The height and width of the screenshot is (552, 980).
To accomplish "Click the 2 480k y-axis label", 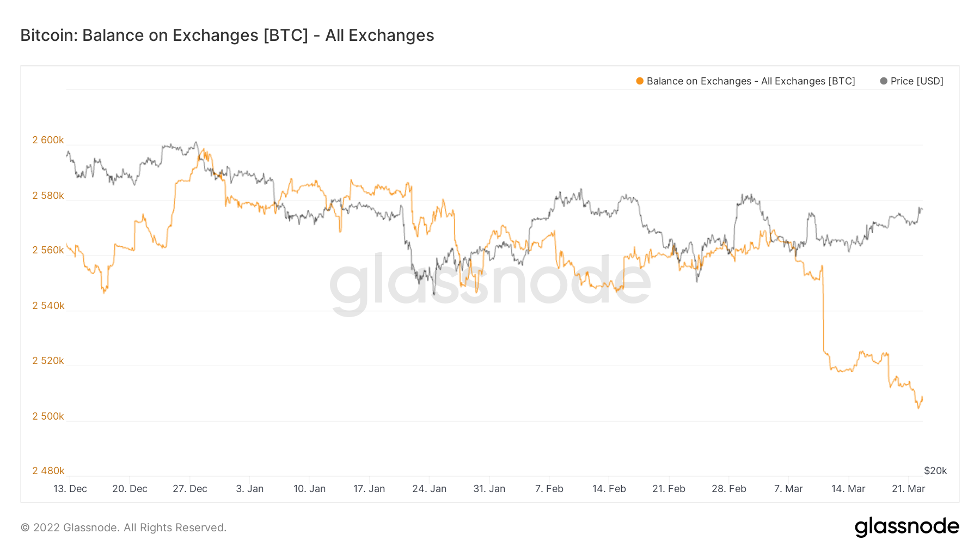I will [48, 471].
